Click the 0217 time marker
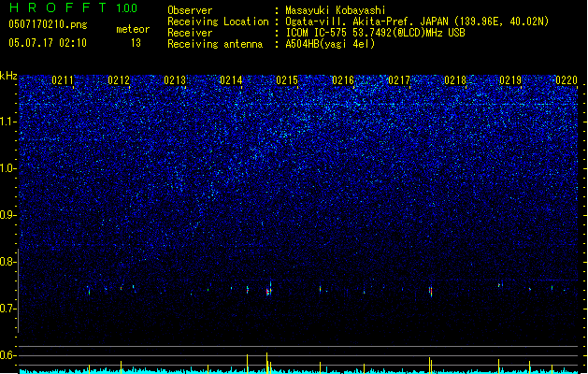Viewport: 588px width, 374px height. (399, 80)
